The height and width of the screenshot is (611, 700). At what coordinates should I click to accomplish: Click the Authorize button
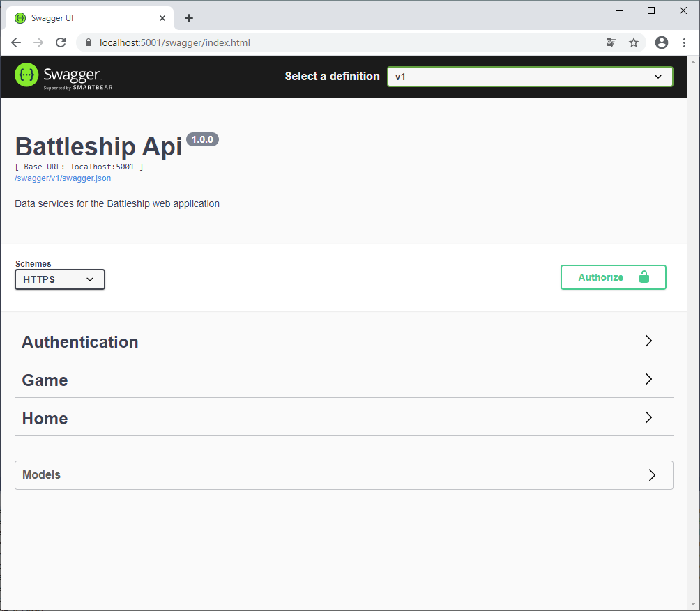(x=614, y=277)
